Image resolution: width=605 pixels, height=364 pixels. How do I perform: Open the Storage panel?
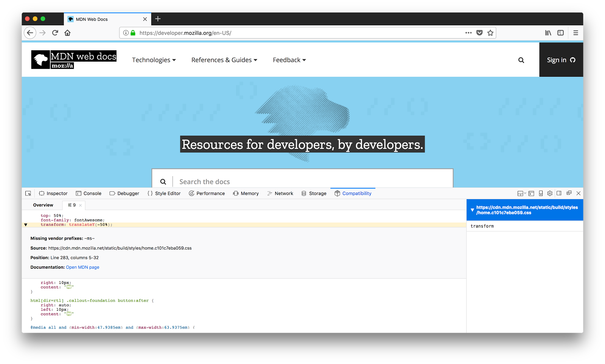(314, 194)
